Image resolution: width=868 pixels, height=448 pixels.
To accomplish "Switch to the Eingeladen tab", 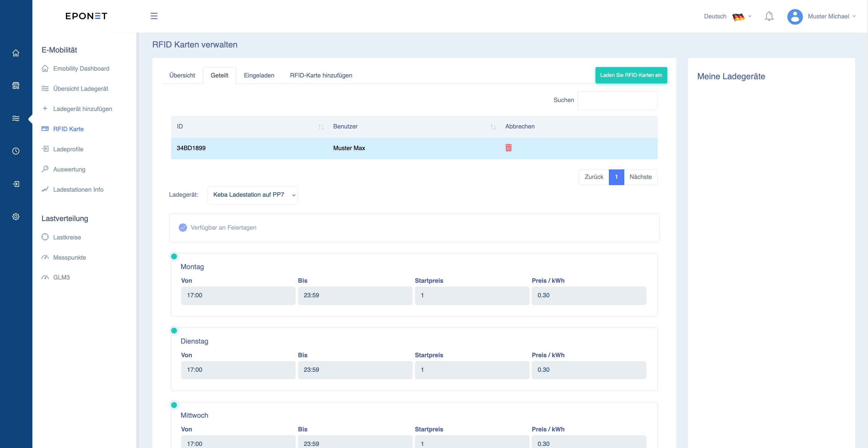I will 259,75.
